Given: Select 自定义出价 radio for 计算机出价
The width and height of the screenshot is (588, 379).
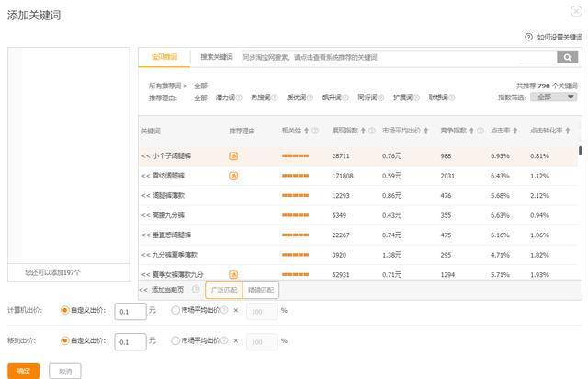Looking at the screenshot, I should 64,310.
